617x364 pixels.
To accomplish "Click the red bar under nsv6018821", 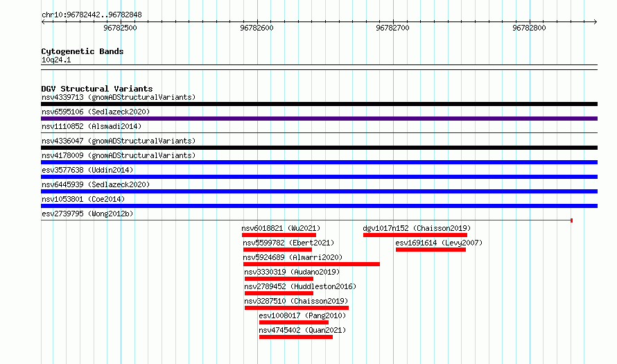I will (279, 235).
